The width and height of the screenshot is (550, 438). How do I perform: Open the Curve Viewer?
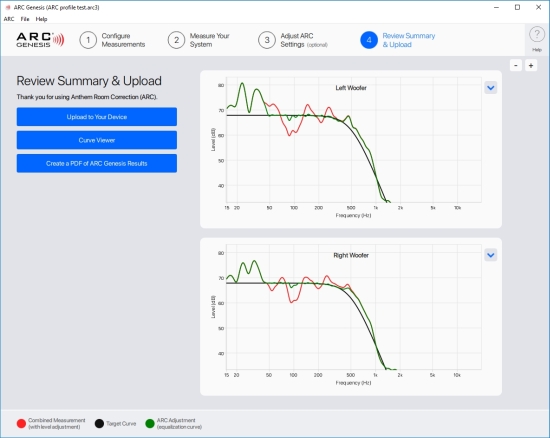[97, 140]
